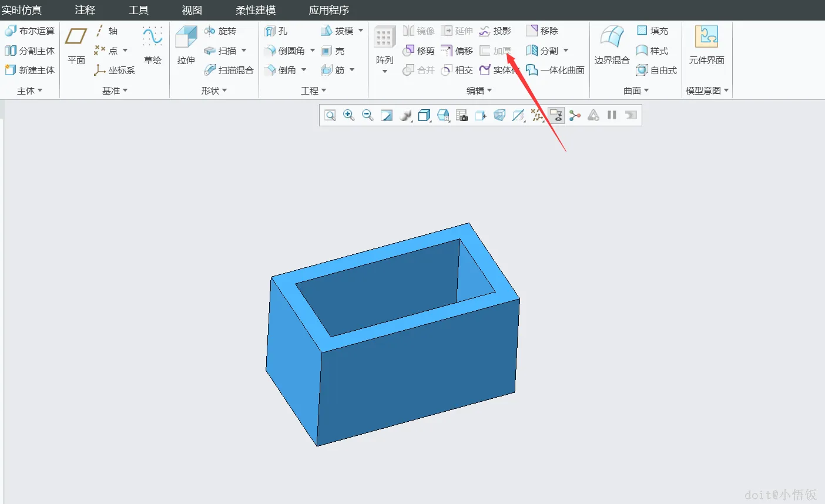
Task: Switch to the 视图 tab
Action: [x=192, y=10]
